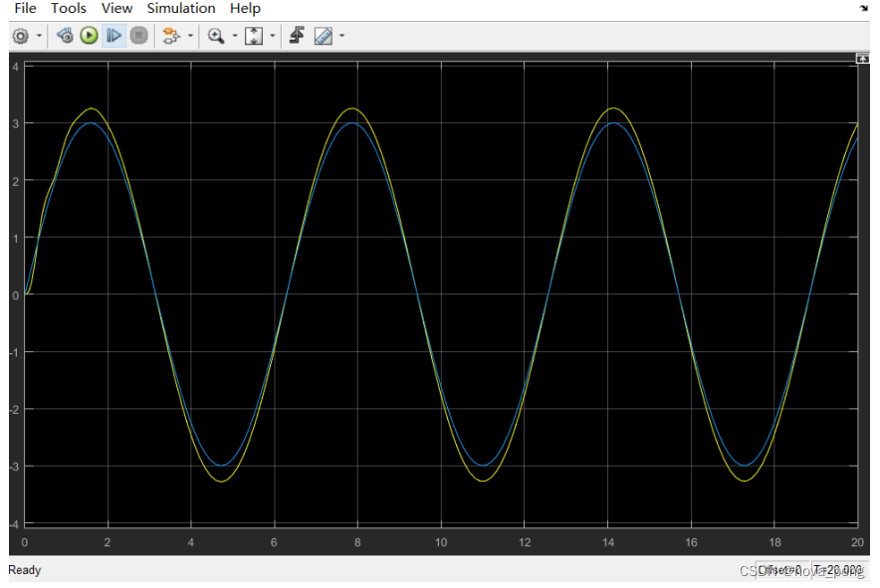Open the View menu

tap(116, 8)
